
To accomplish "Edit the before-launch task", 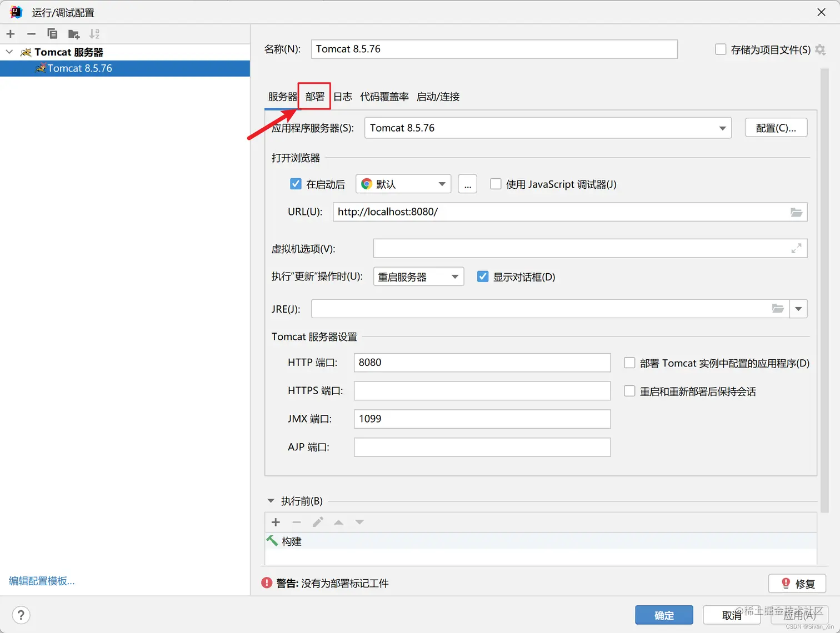I will click(318, 522).
